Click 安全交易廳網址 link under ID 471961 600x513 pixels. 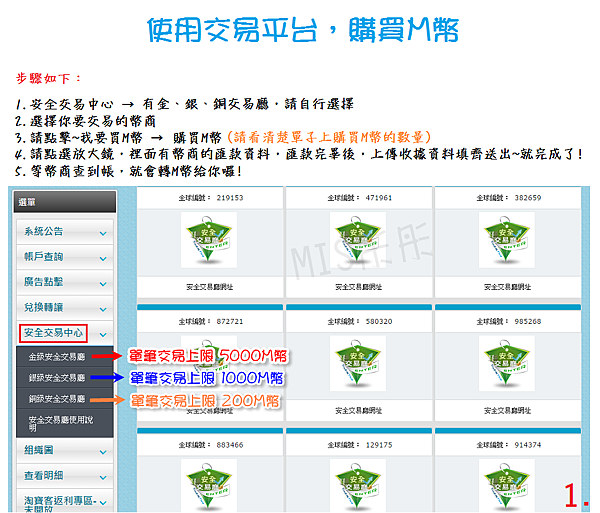click(x=359, y=287)
